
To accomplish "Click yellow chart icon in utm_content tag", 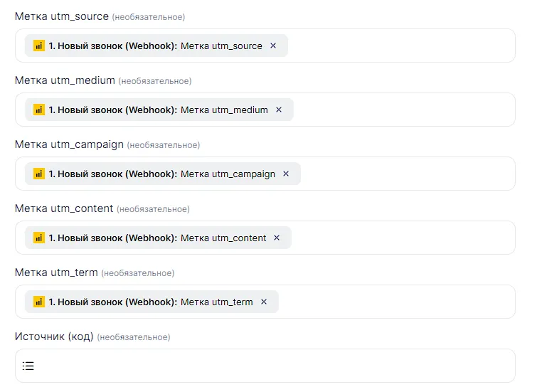I will pyautogui.click(x=39, y=238).
